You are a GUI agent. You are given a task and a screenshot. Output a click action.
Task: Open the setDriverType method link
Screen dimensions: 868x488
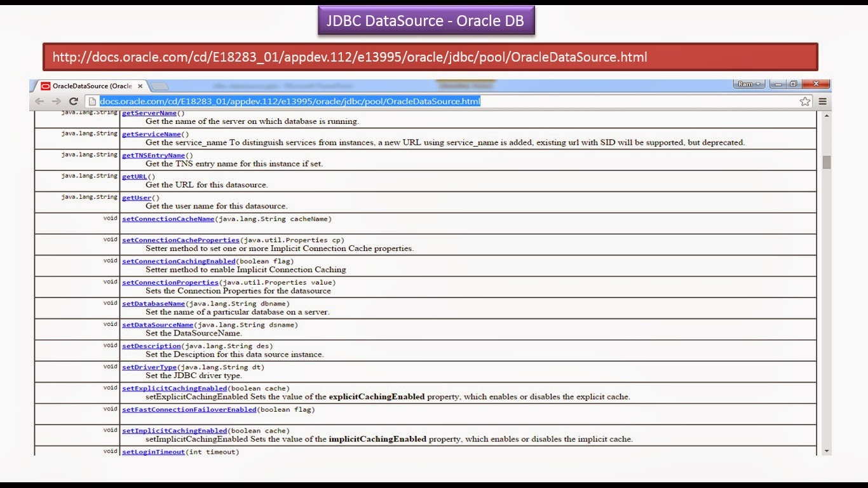pos(149,367)
